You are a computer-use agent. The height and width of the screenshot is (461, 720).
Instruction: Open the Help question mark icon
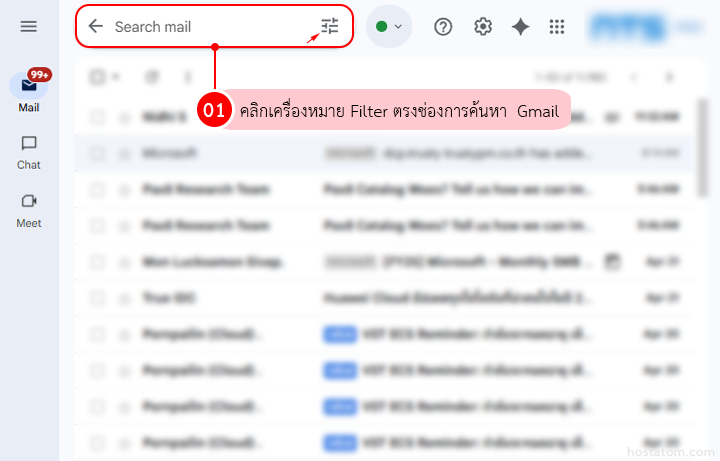pyautogui.click(x=443, y=27)
